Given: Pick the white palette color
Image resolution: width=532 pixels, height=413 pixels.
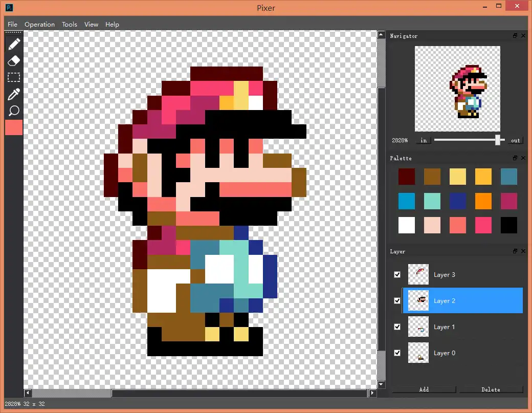Looking at the screenshot, I should (x=407, y=225).
